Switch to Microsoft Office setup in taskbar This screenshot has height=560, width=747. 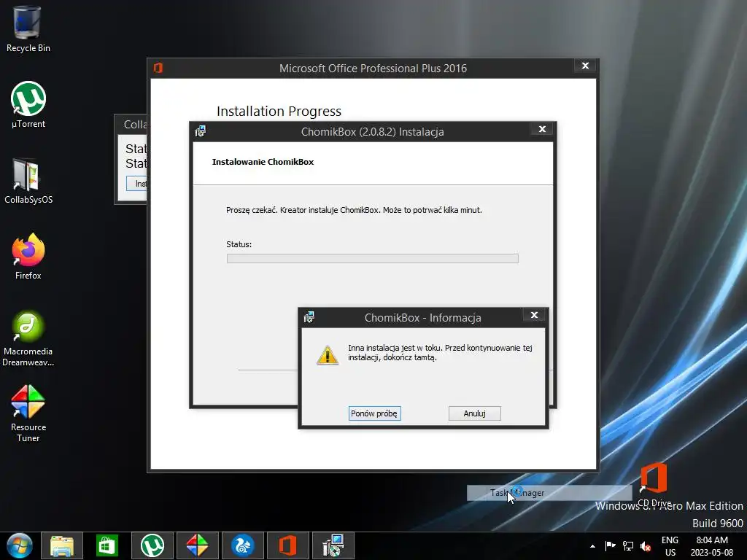point(287,545)
